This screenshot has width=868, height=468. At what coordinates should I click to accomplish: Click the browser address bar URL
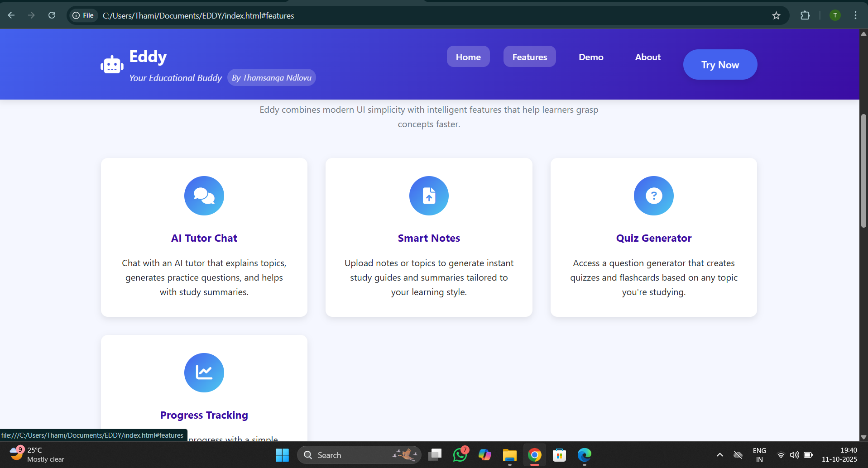198,15
